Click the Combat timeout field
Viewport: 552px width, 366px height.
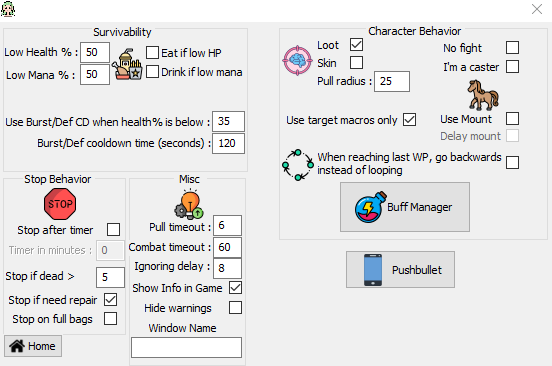click(x=227, y=247)
